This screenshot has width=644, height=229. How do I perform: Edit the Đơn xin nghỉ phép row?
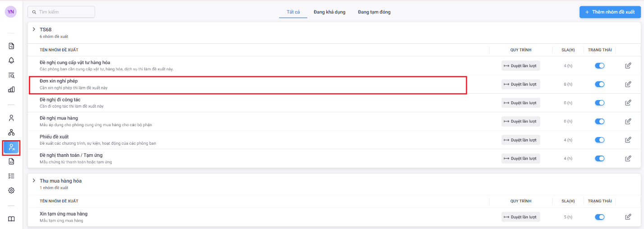pyautogui.click(x=628, y=84)
